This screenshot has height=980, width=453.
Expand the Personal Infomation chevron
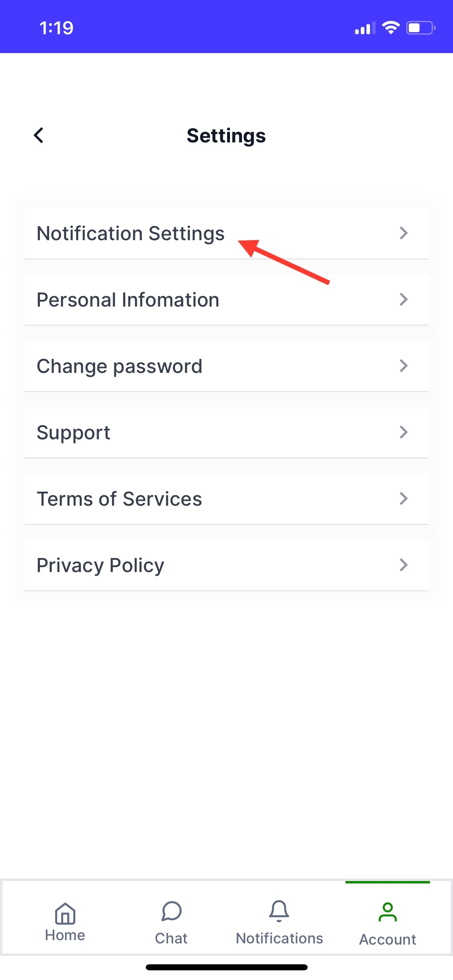tap(403, 299)
